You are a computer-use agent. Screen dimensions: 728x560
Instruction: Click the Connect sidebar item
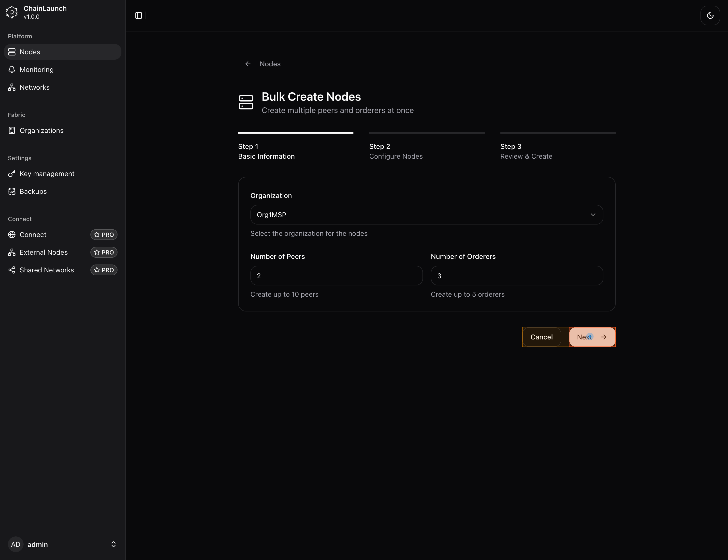[33, 235]
